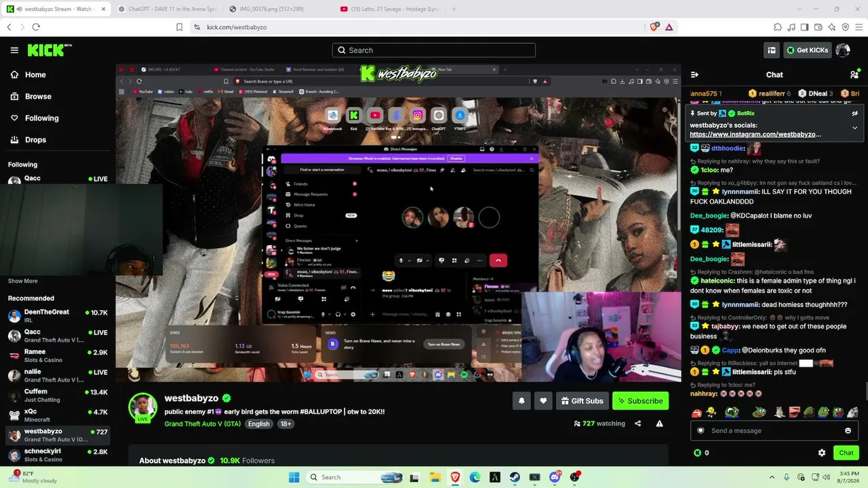The image size is (868, 488).
Task: Open browser extensions puzzle icon
Action: coord(778,27)
